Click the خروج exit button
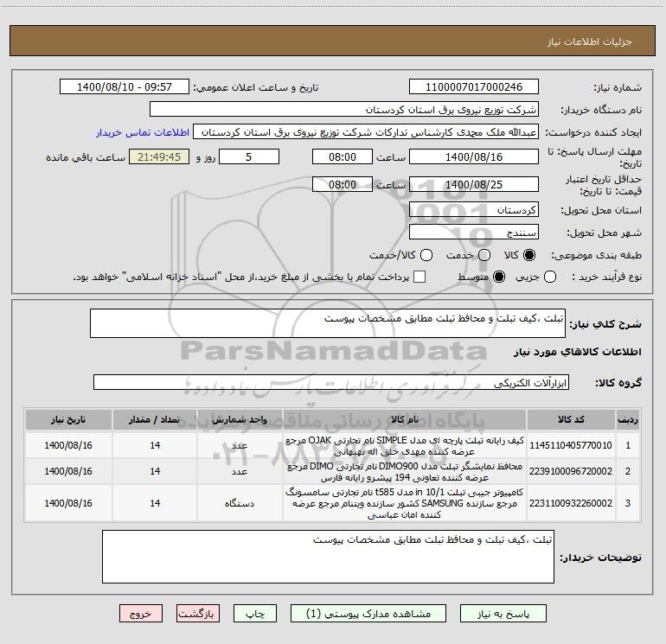Image resolution: width=666 pixels, height=644 pixels. 141,614
